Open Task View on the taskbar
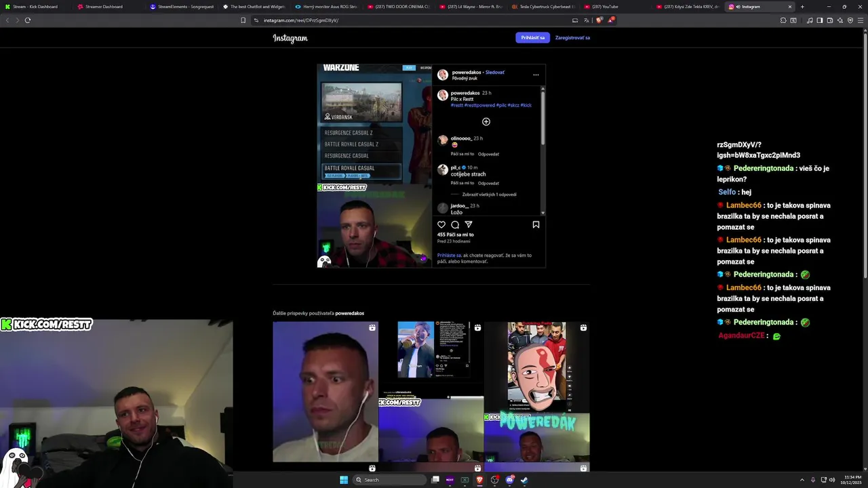 click(435, 480)
